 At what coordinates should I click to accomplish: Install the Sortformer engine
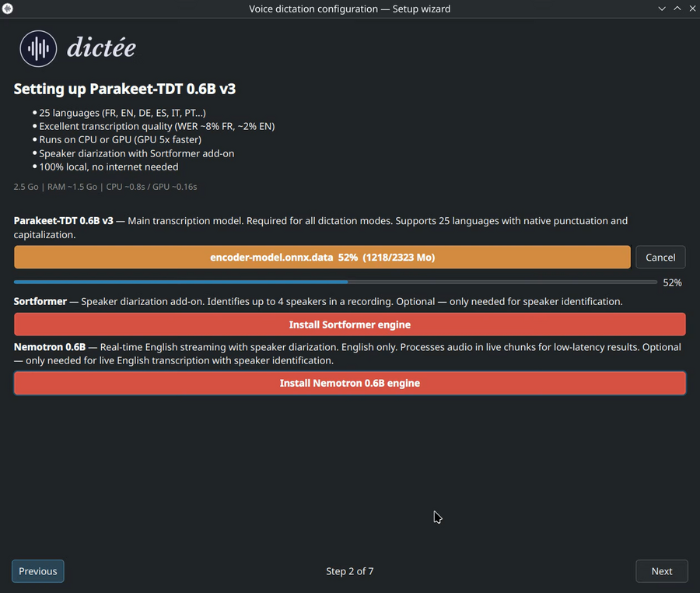point(349,325)
